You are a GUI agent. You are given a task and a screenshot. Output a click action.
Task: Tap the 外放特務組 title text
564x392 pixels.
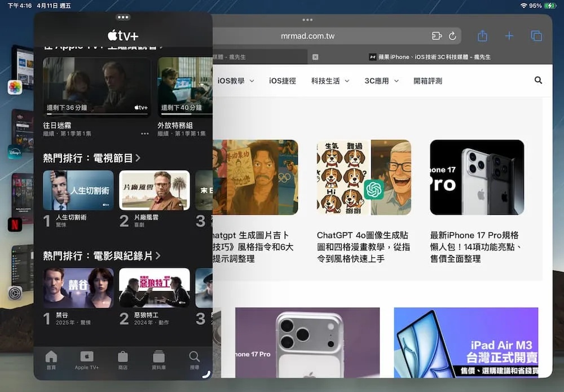point(175,126)
